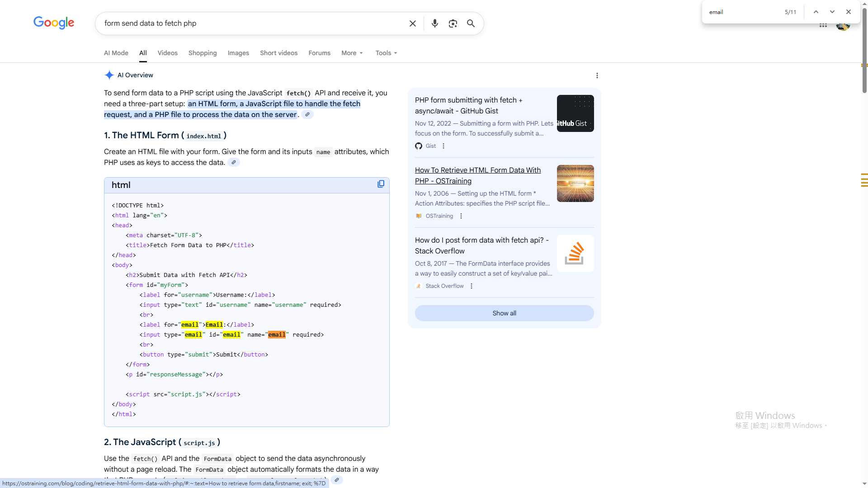Go to next find-in-page match

(832, 12)
